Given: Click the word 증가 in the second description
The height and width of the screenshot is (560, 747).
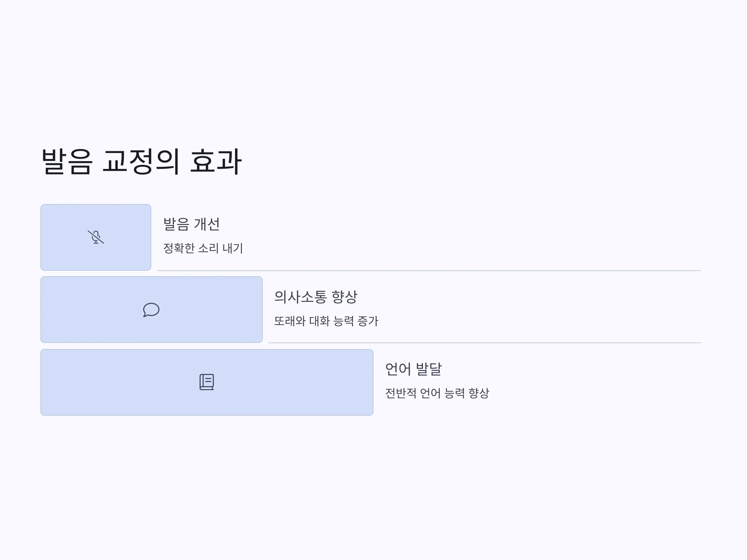Looking at the screenshot, I should pos(368,321).
